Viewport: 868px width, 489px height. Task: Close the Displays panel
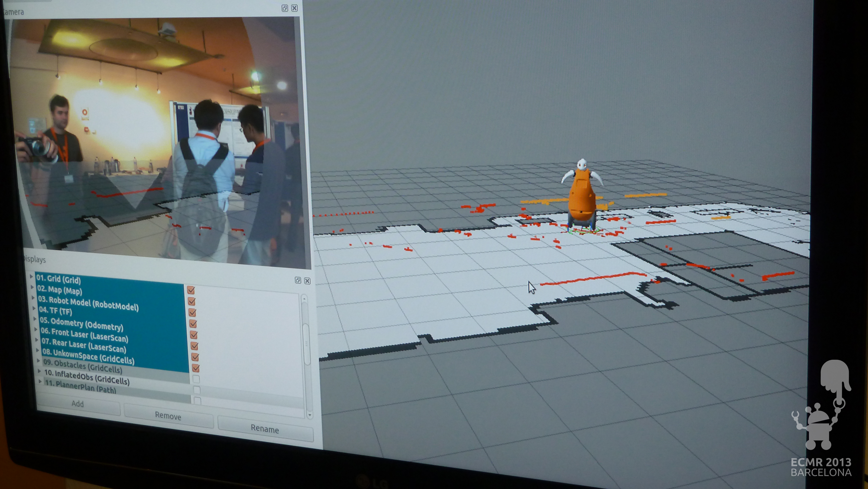click(x=307, y=280)
